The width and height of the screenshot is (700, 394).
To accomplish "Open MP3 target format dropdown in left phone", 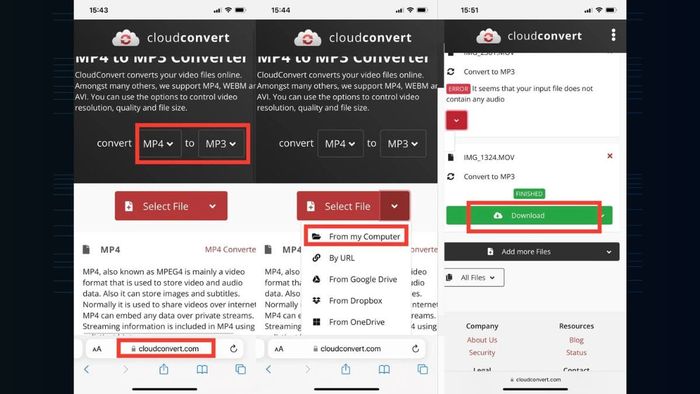I will pyautogui.click(x=221, y=144).
